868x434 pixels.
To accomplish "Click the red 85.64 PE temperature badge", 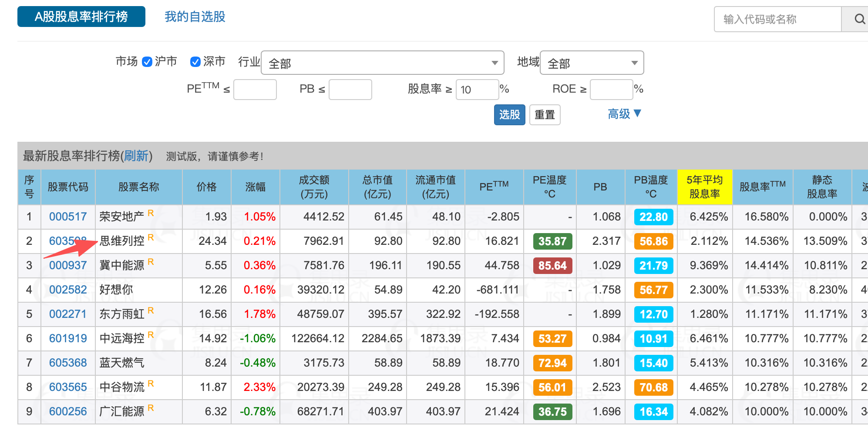I will (x=552, y=266).
